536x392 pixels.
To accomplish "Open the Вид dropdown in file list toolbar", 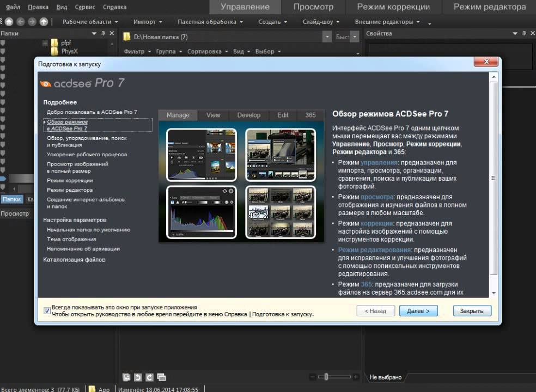I will click(241, 51).
